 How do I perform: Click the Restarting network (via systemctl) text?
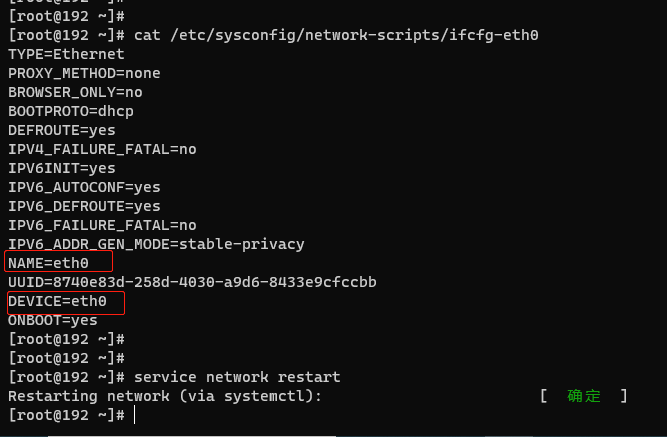[165, 396]
